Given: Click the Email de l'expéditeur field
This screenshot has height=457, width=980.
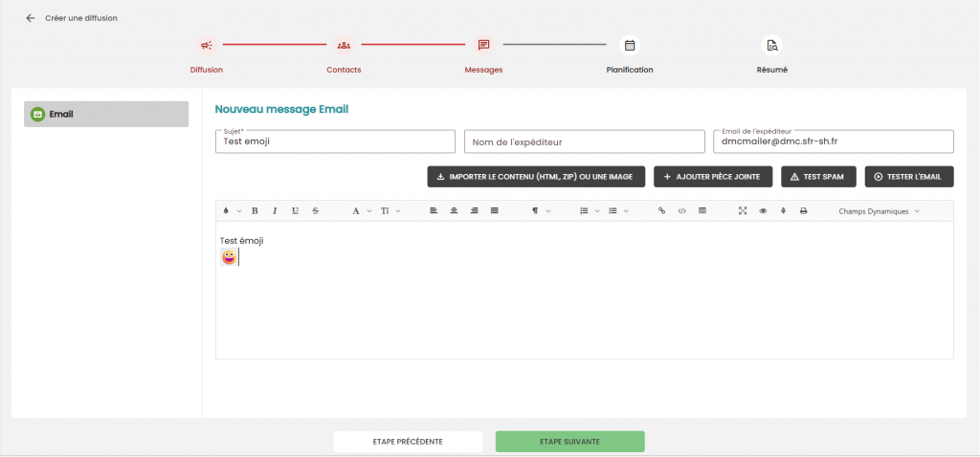Looking at the screenshot, I should [x=834, y=141].
